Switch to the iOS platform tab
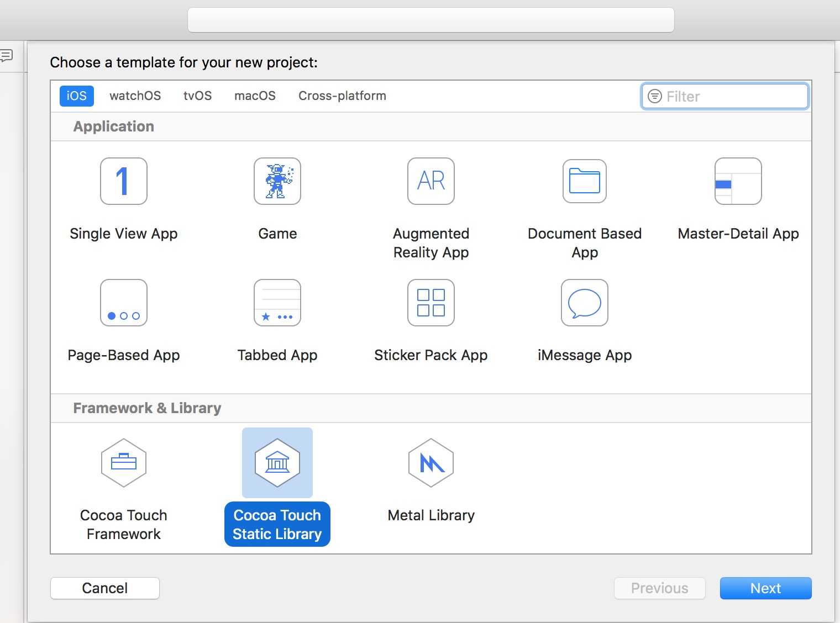Screen dimensions: 840x623 77,96
